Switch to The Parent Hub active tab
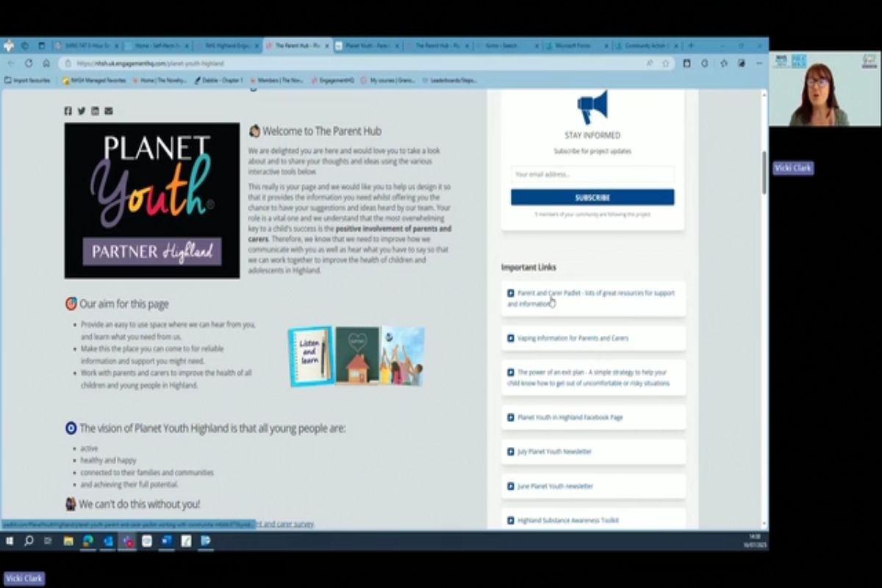The width and height of the screenshot is (882, 588). (x=298, y=46)
